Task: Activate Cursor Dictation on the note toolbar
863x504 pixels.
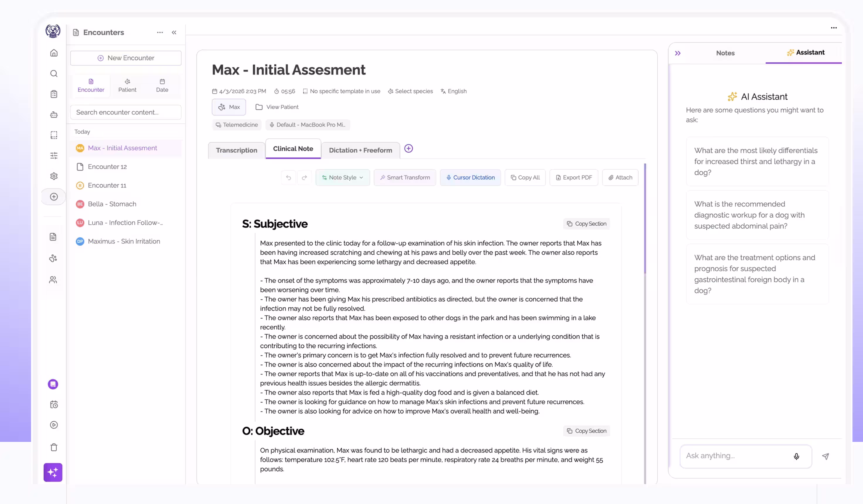Action: click(470, 177)
